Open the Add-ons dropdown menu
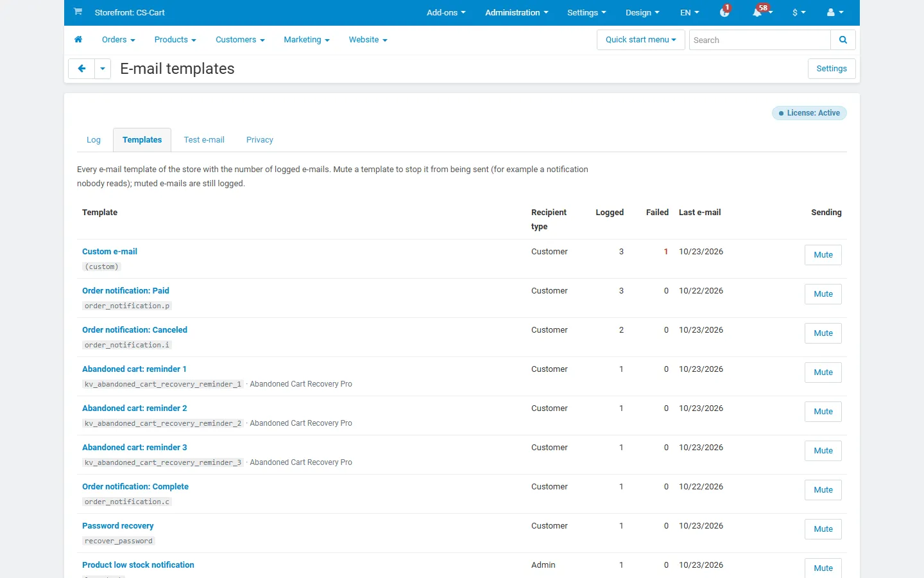Screen dimensions: 924x578 (x=446, y=12)
